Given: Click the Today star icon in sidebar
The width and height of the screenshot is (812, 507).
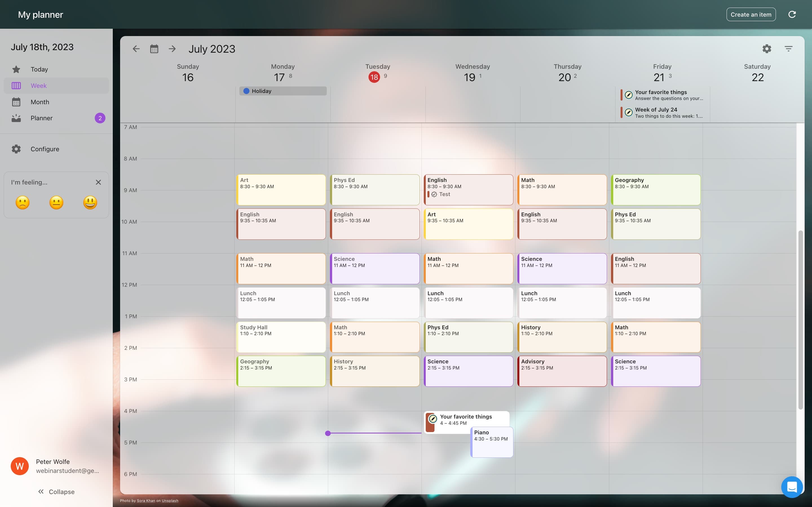Looking at the screenshot, I should tap(16, 70).
